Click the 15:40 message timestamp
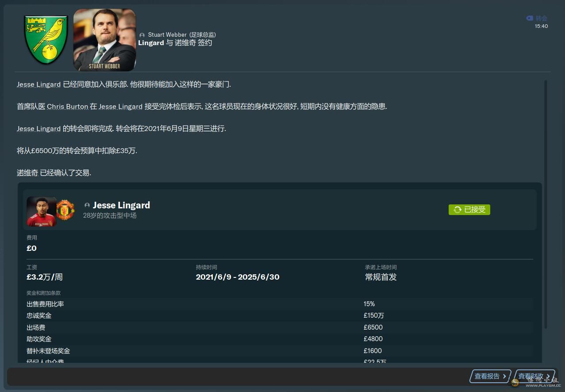Image resolution: width=565 pixels, height=392 pixels. point(541,26)
